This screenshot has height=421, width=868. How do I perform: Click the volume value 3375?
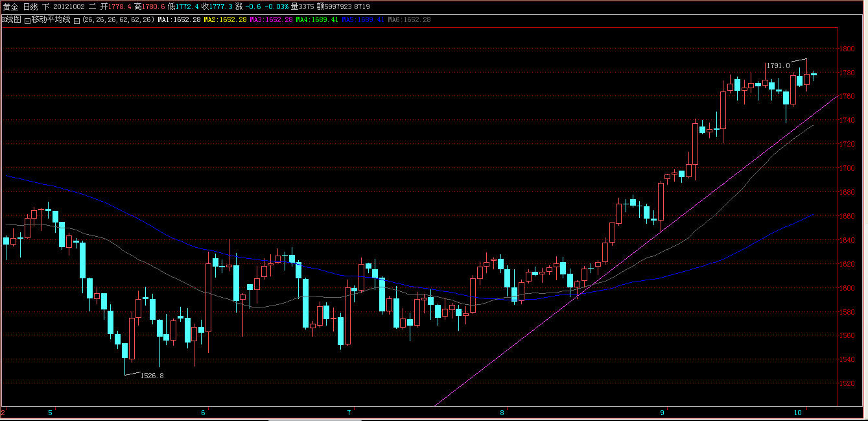pos(307,6)
